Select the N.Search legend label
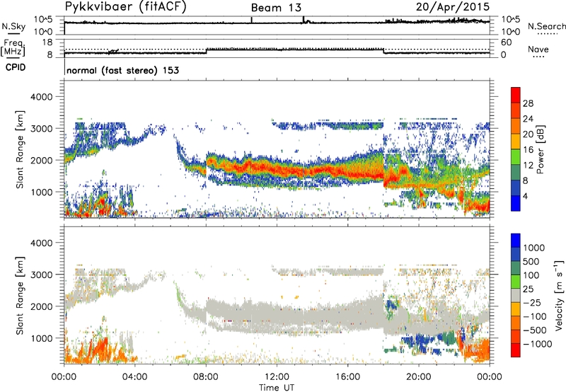 coord(547,26)
